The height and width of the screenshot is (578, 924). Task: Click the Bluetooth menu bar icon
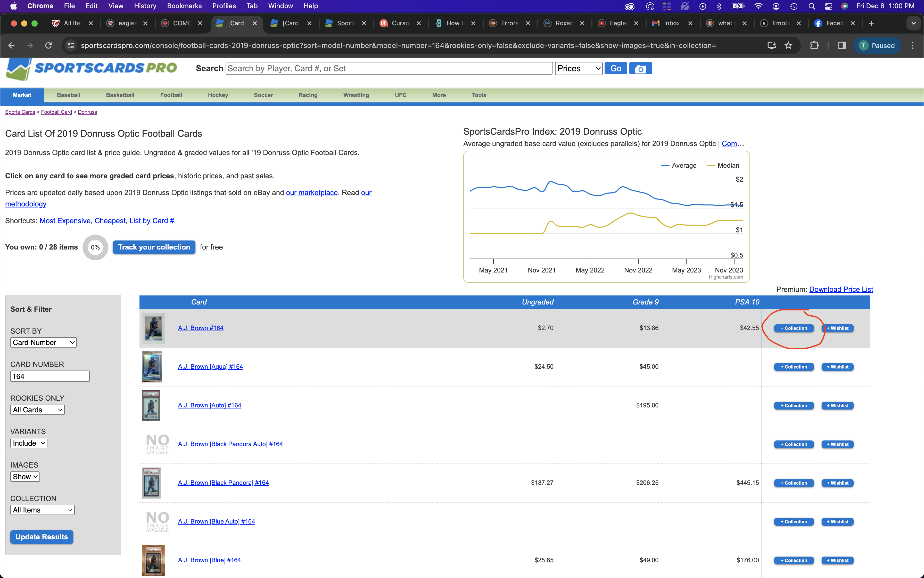pyautogui.click(x=719, y=6)
